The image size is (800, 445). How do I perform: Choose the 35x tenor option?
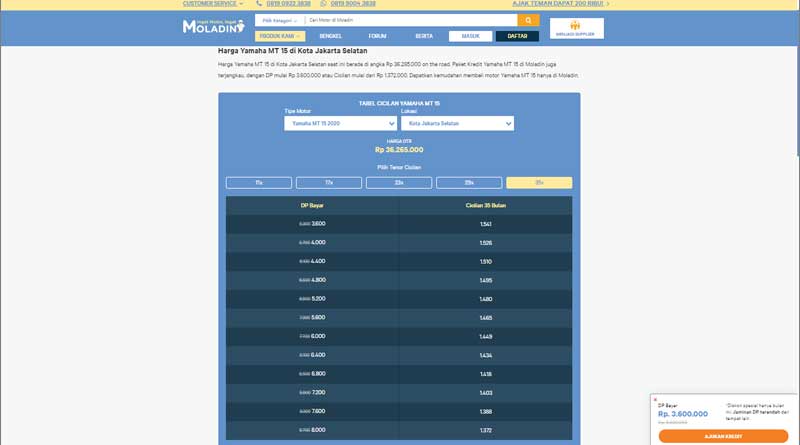539,183
